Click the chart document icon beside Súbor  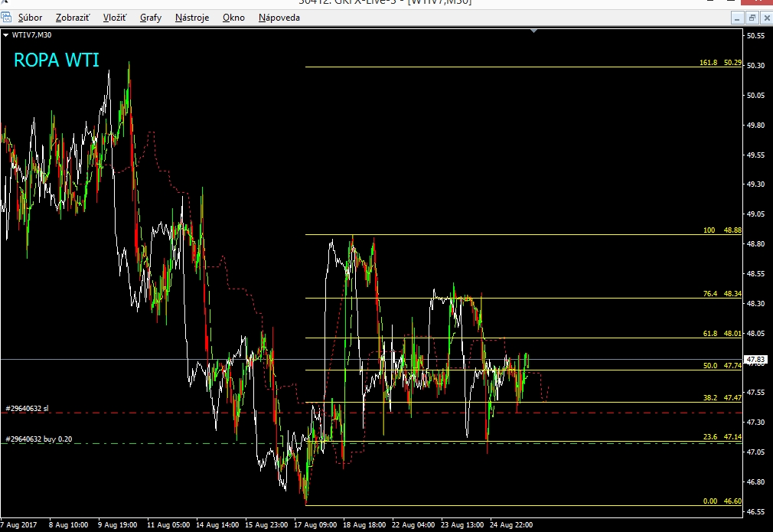click(x=6, y=18)
